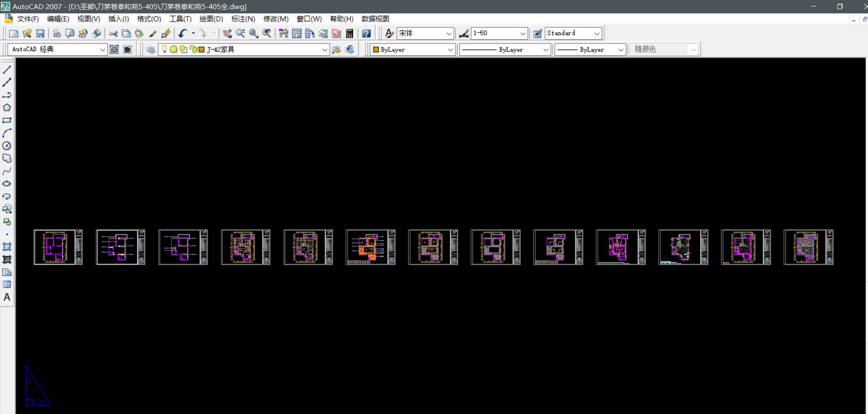
Task: Select the Circle drawing tool
Action: [x=7, y=146]
